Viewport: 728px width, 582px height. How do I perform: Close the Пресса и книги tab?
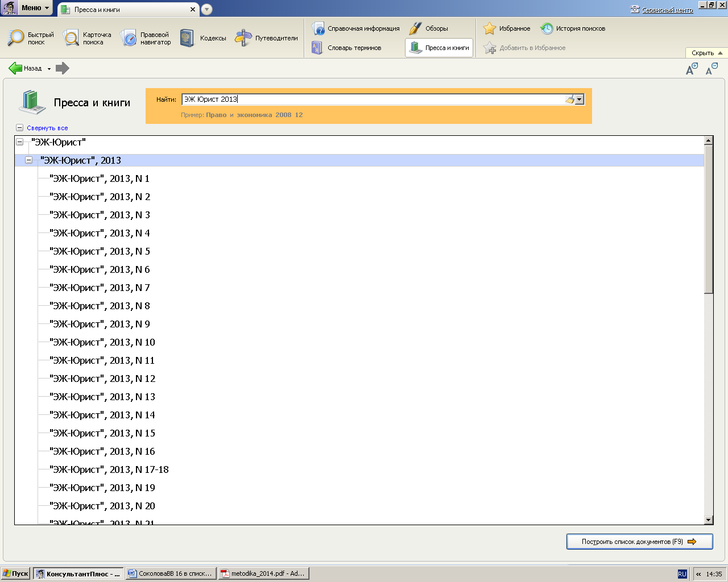(x=193, y=10)
